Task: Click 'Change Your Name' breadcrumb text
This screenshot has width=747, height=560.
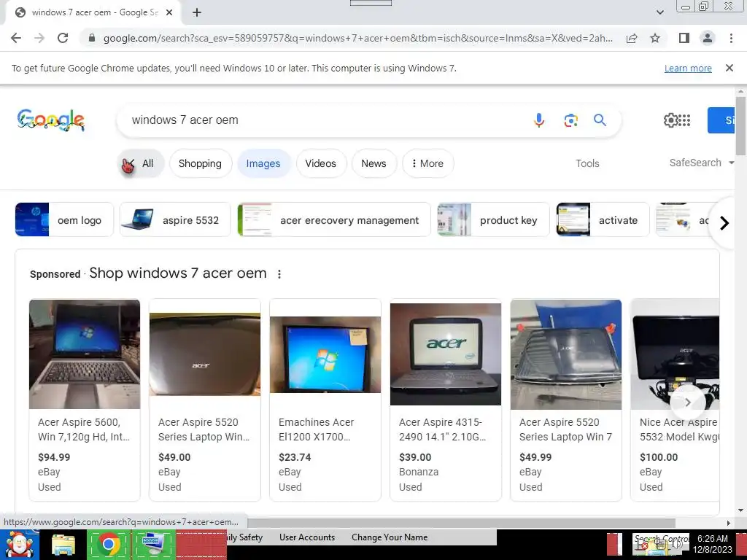Action: [x=390, y=537]
